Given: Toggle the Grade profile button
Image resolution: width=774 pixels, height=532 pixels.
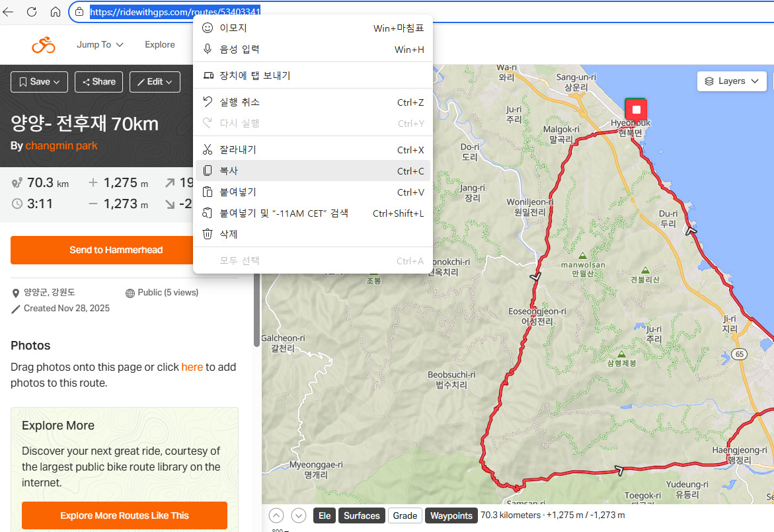Looking at the screenshot, I should tap(405, 515).
